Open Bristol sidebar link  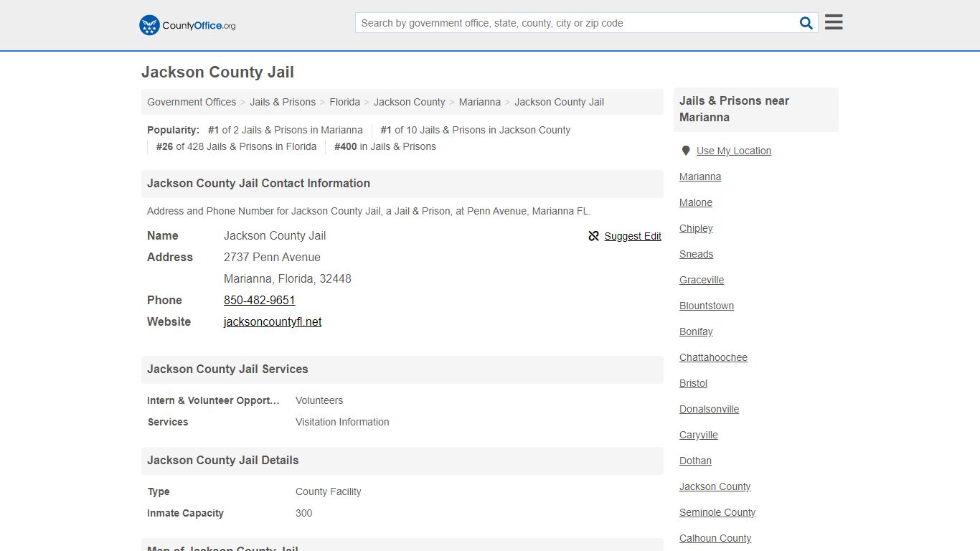693,383
